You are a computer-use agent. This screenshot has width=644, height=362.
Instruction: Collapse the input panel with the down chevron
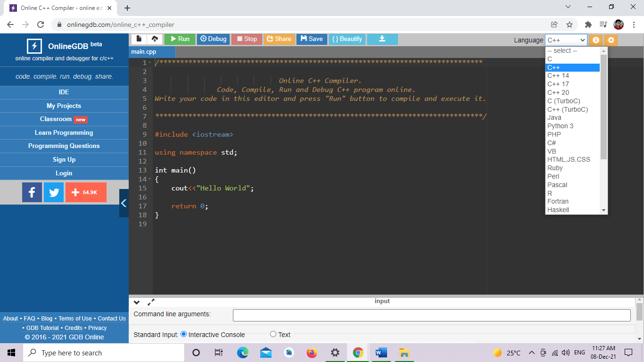[x=137, y=302]
